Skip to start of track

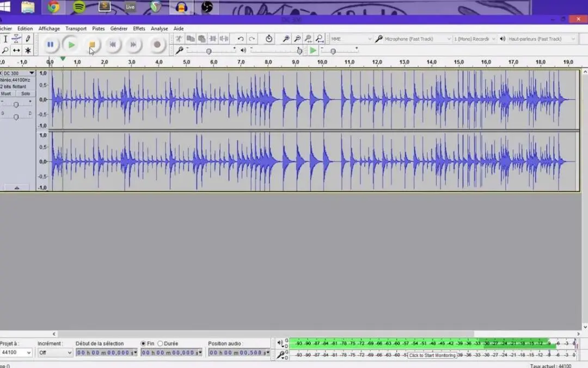113,45
